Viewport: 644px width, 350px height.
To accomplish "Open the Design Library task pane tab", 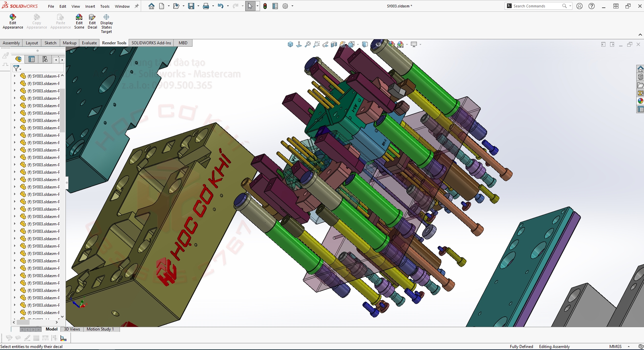I will [640, 77].
